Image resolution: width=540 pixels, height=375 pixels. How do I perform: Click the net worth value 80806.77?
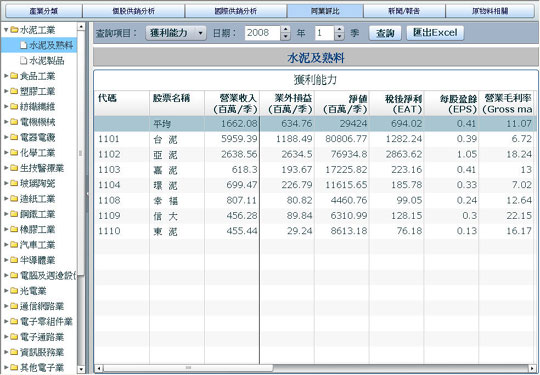click(x=346, y=139)
